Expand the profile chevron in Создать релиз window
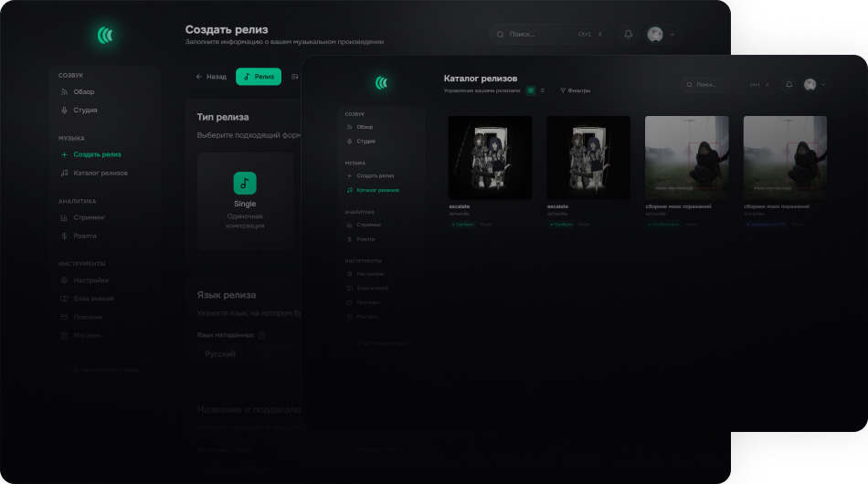The image size is (868, 484). pyautogui.click(x=672, y=35)
